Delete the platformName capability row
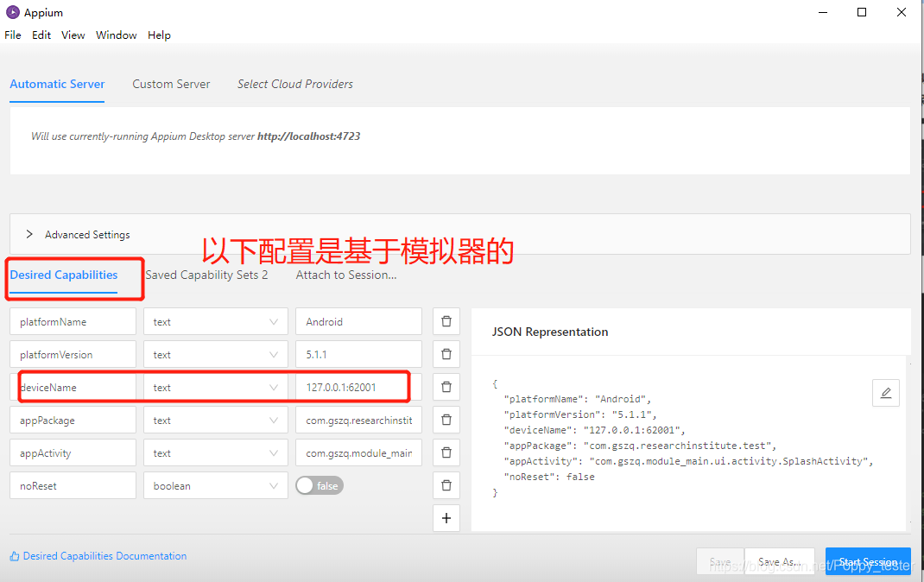This screenshot has height=582, width=924. tap(446, 321)
